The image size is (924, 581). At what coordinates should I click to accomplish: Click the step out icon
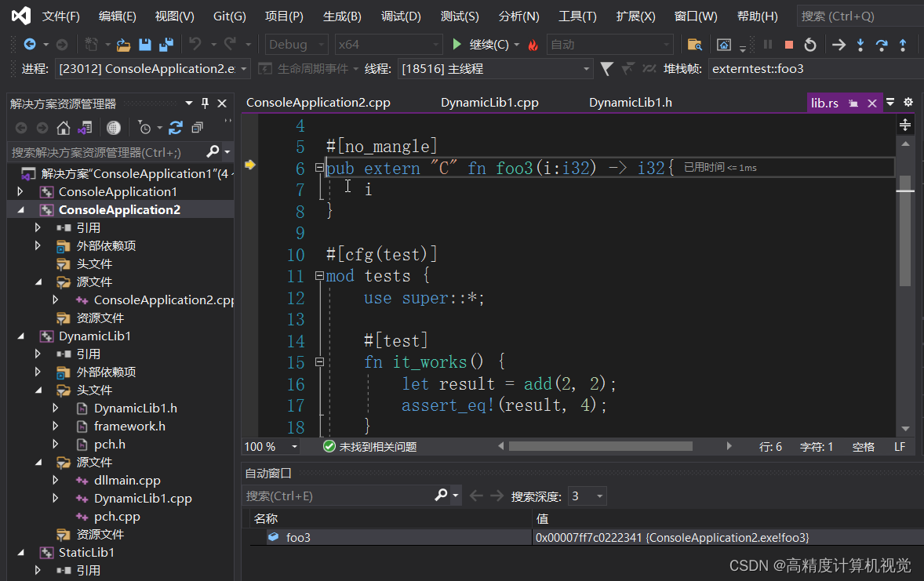coord(903,45)
